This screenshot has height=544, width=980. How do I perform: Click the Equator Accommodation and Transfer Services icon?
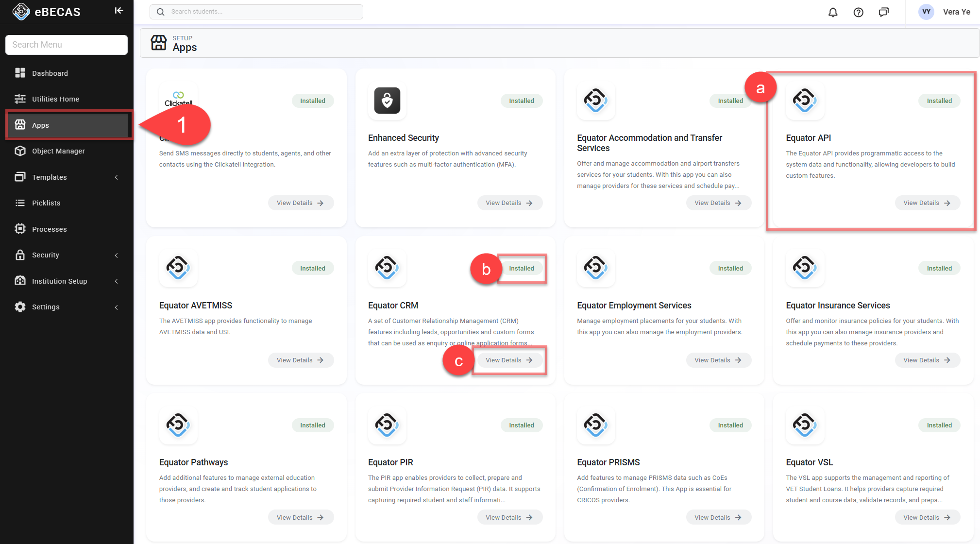596,101
